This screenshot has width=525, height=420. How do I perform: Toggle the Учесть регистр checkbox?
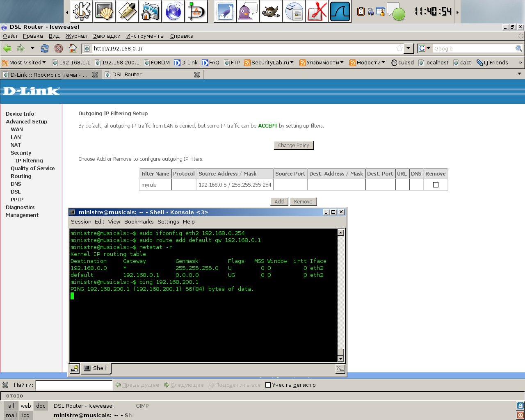point(268,385)
